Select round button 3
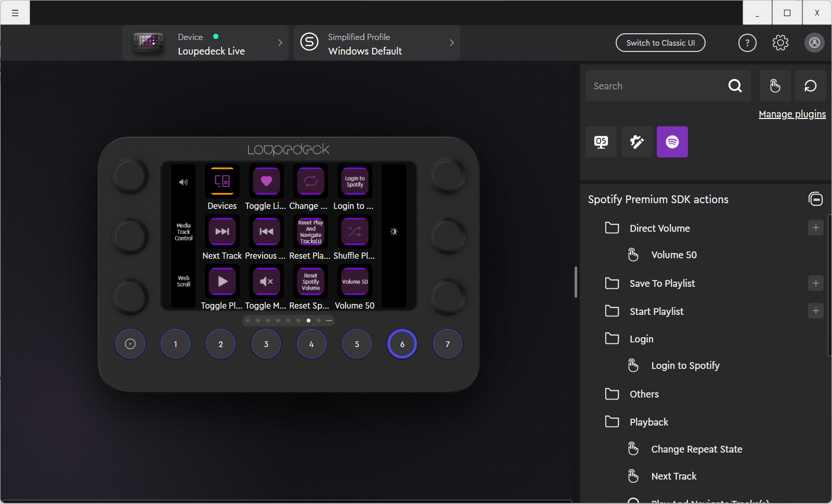832x504 pixels. pyautogui.click(x=266, y=344)
